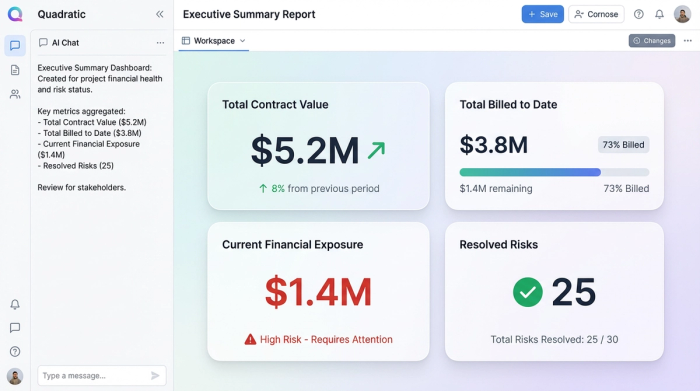Click the $3.8M billed amount
The image size is (700, 391).
tap(494, 145)
